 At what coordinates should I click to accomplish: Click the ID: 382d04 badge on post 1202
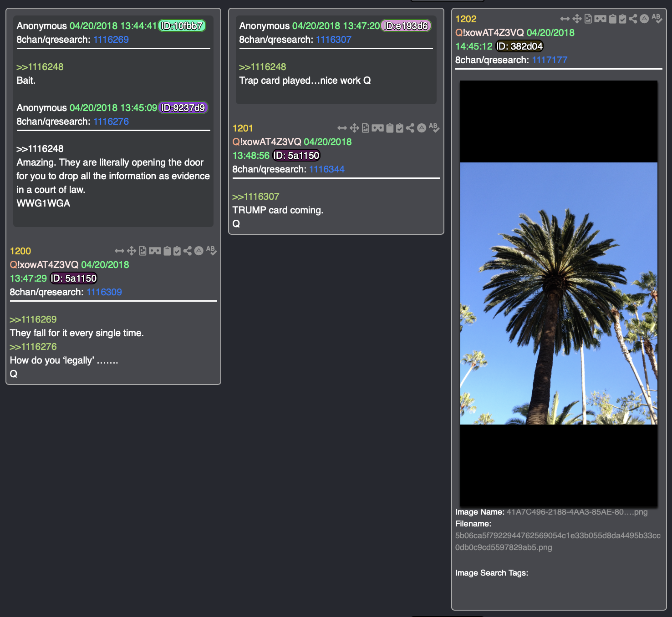coord(519,46)
